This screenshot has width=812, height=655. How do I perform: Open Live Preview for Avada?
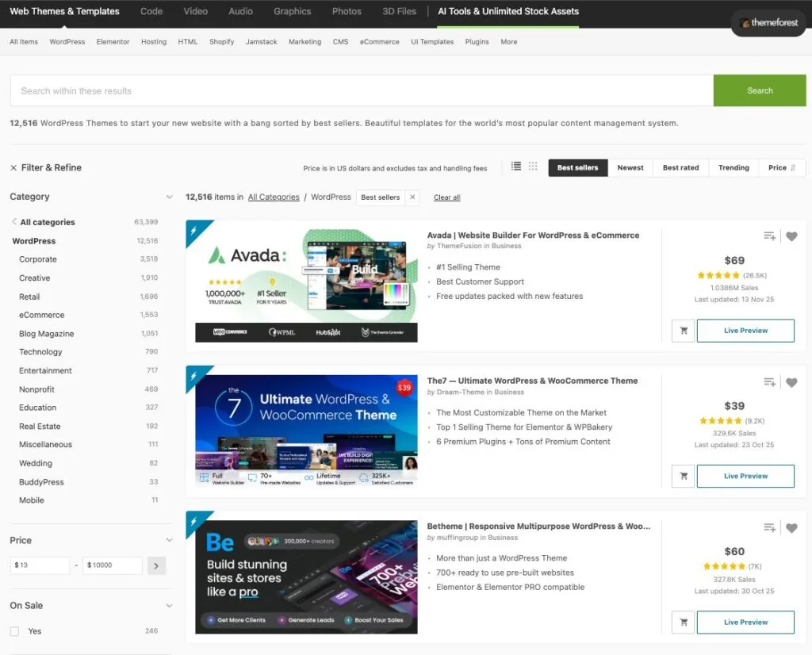(x=745, y=331)
